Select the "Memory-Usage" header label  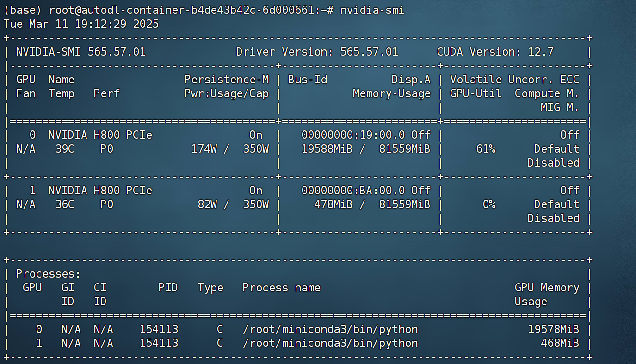392,93
